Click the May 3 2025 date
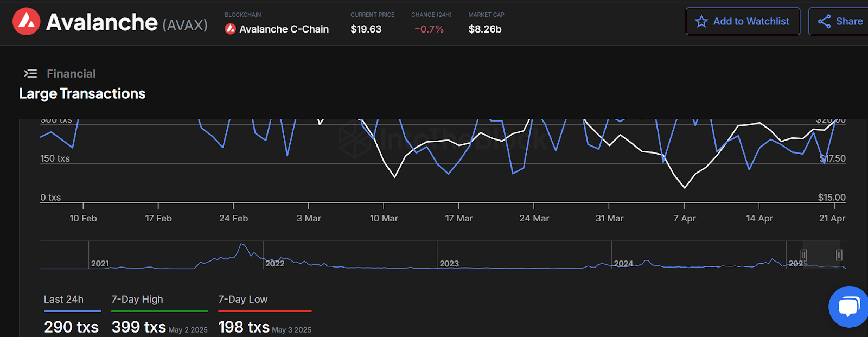This screenshot has width=868, height=337. coord(292,330)
